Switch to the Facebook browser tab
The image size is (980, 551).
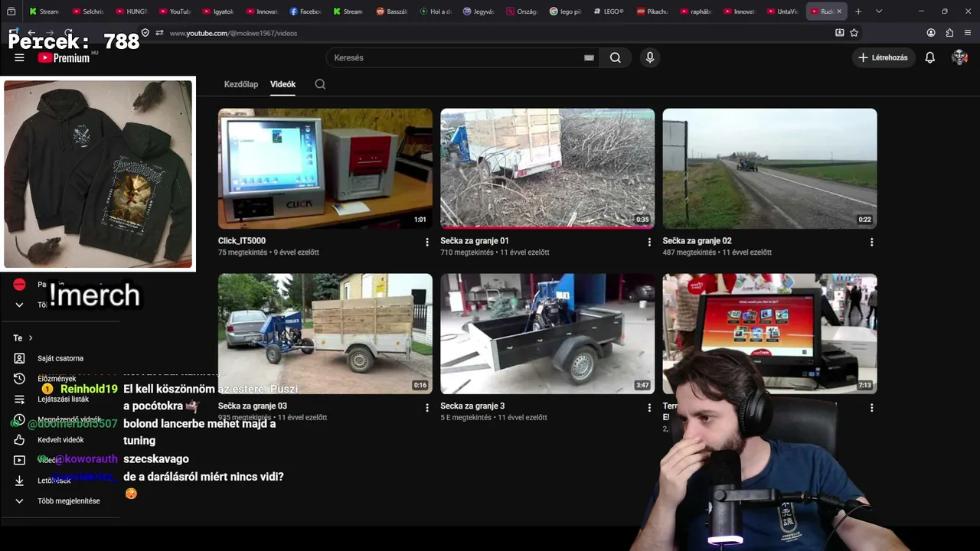(x=306, y=11)
